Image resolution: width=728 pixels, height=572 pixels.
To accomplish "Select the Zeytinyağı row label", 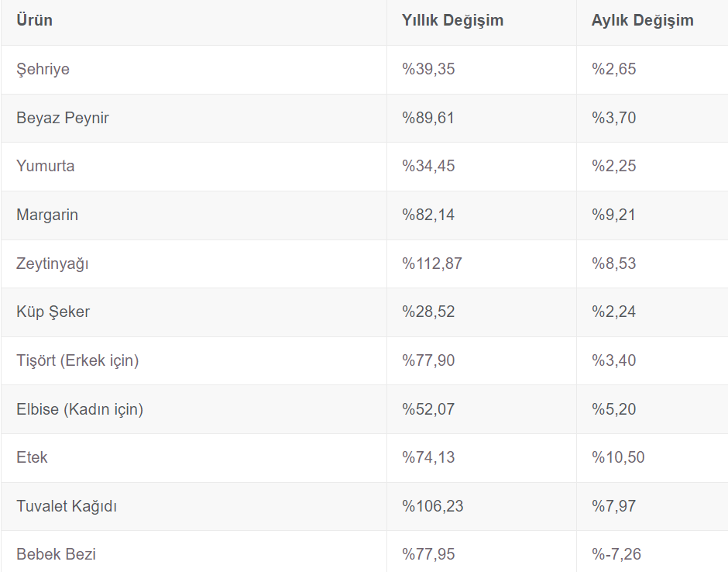I will click(x=53, y=264).
